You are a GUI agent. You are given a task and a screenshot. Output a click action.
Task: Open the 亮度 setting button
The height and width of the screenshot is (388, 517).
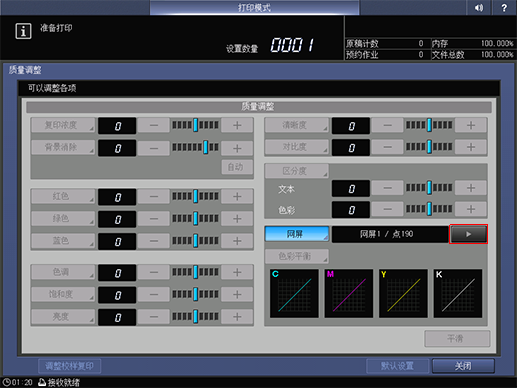63,316
